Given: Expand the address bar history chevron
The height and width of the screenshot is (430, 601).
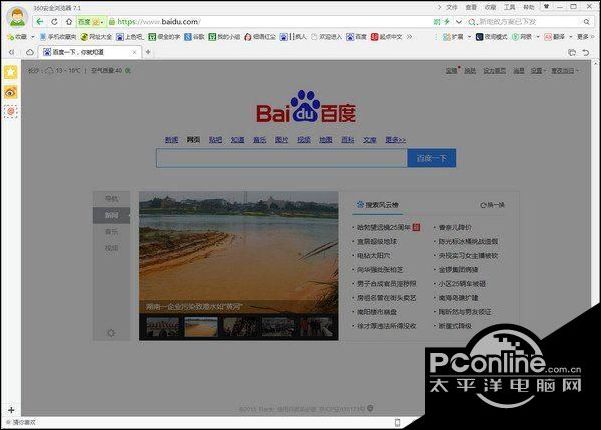Looking at the screenshot, I should click(459, 22).
